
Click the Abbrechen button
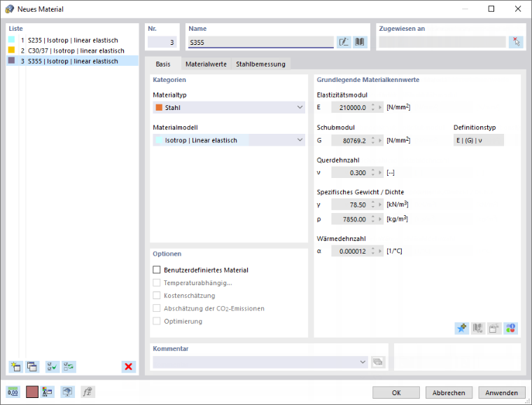click(449, 393)
